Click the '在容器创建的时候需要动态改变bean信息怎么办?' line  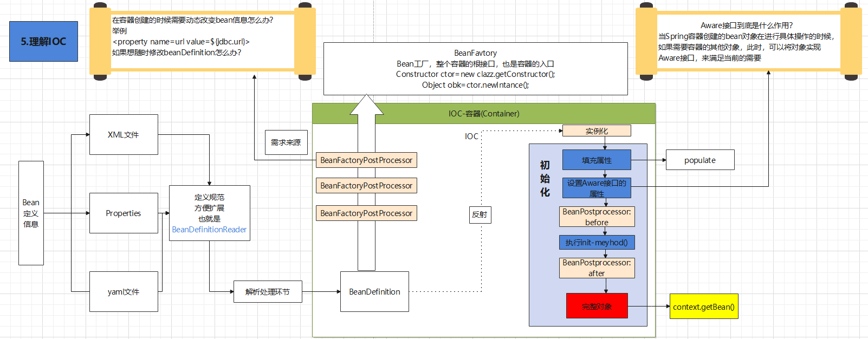(x=192, y=20)
